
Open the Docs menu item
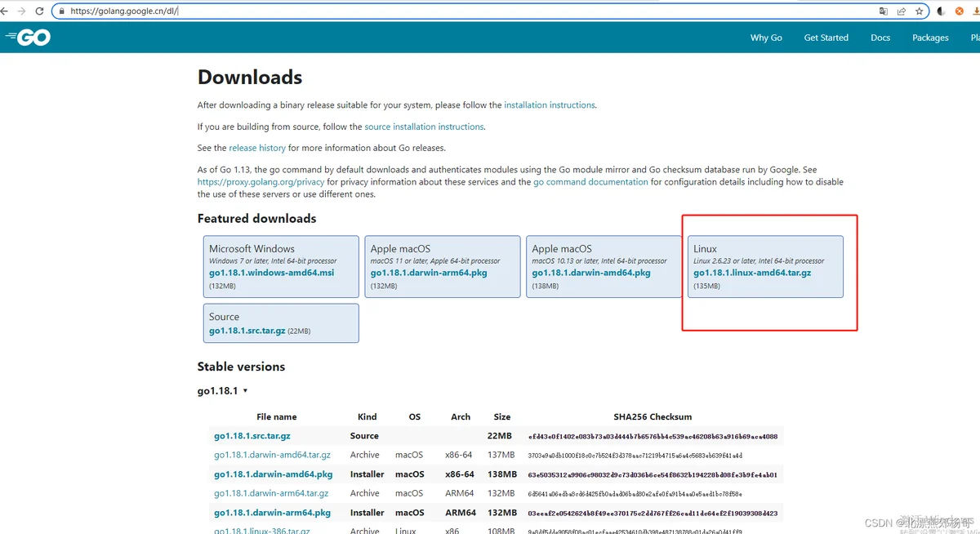pyautogui.click(x=880, y=38)
